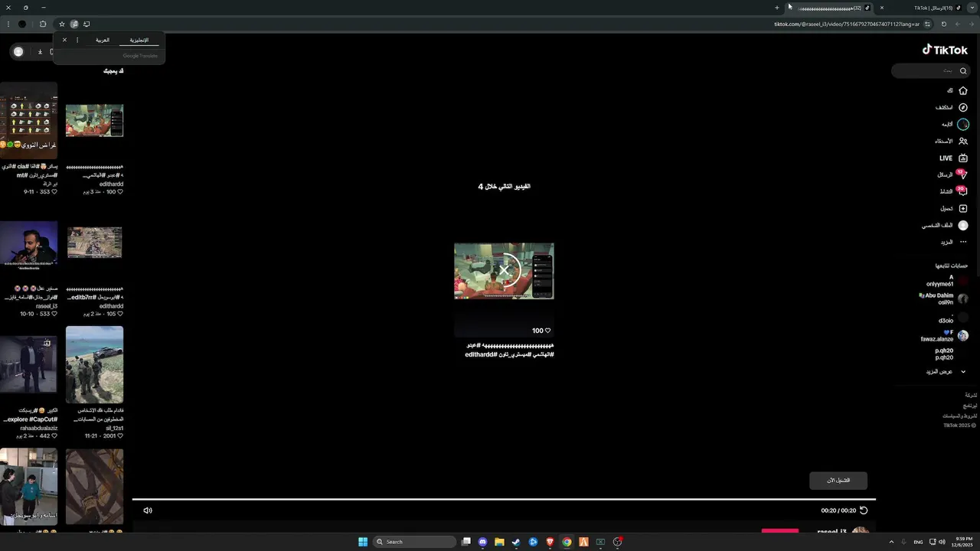Replay the video with the restart icon
Screen dimensions: 980x551
click(x=864, y=510)
